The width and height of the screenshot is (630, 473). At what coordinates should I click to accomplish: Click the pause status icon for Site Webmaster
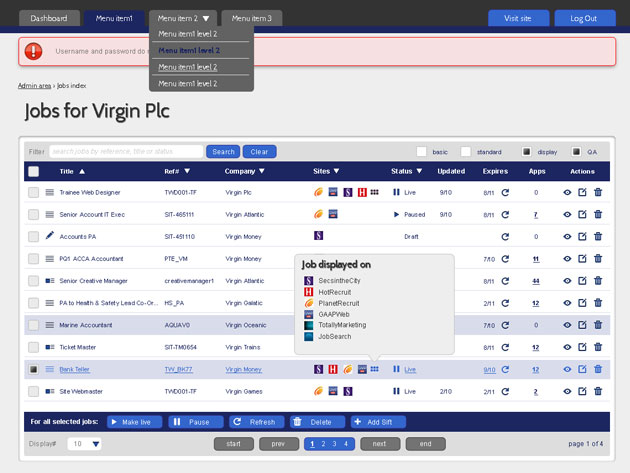(396, 391)
